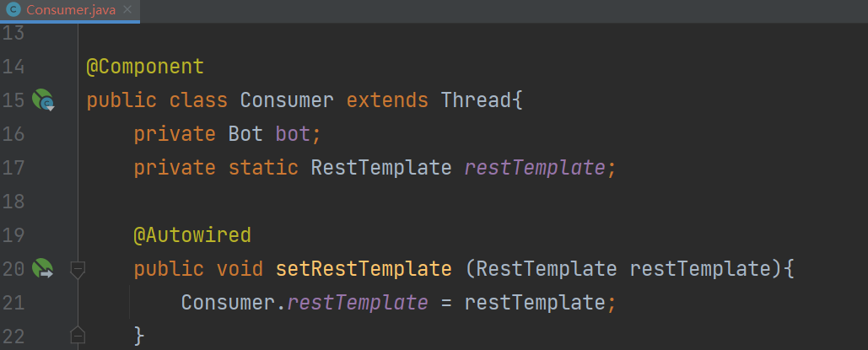Click line number 13 in gutter
The width and height of the screenshot is (868, 350).
click(13, 33)
